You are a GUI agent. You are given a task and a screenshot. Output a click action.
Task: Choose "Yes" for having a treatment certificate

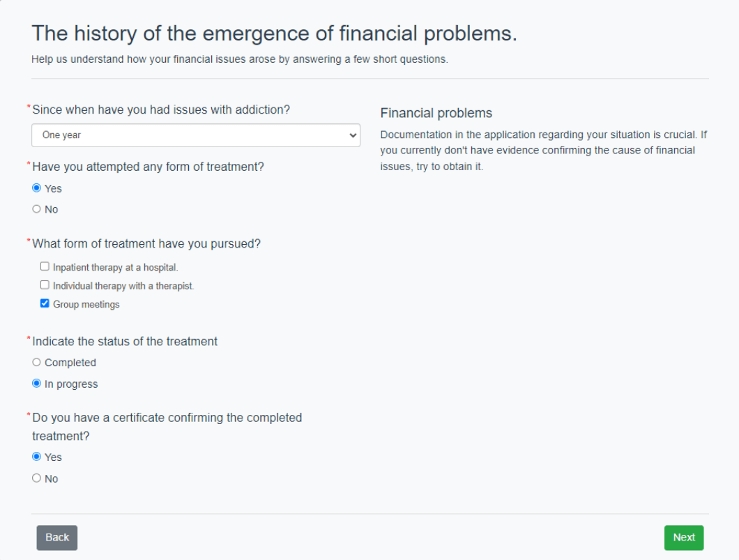pos(37,457)
